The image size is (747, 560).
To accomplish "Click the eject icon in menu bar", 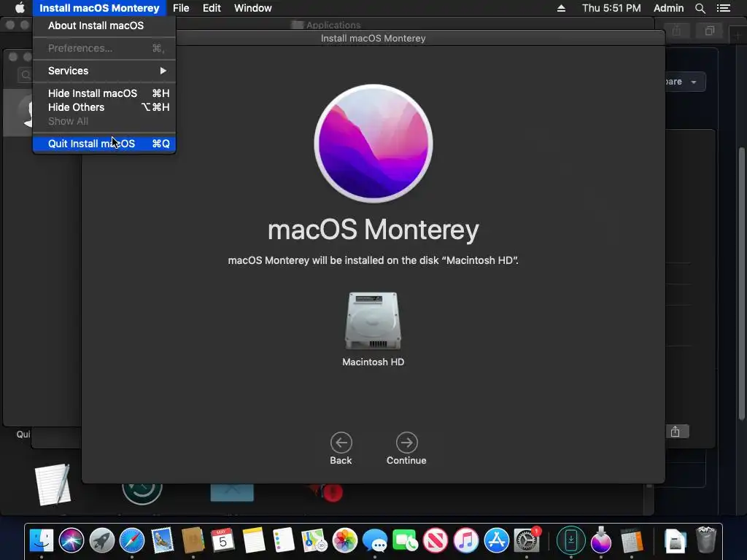I will (x=561, y=8).
